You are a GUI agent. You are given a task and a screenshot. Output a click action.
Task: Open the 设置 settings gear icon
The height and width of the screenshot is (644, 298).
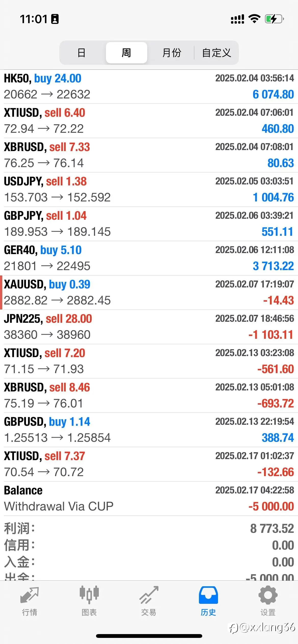(268, 595)
